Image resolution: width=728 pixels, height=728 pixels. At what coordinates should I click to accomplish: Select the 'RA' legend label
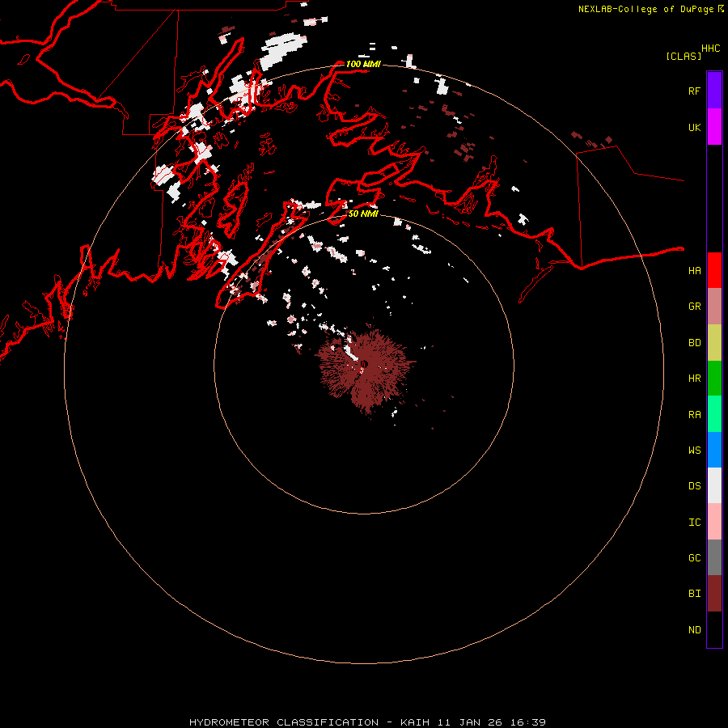coord(694,415)
